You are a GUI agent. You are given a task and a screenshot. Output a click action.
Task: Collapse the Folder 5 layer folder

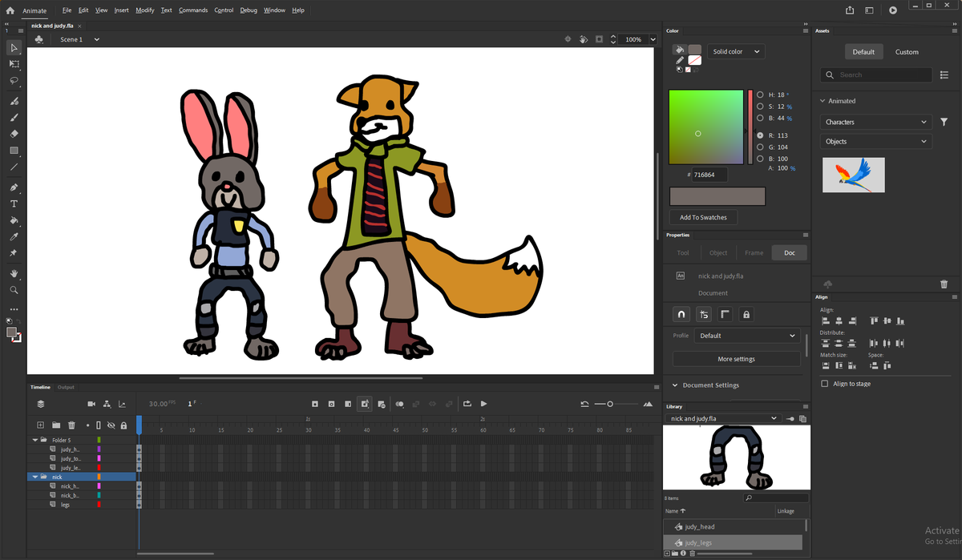point(35,440)
